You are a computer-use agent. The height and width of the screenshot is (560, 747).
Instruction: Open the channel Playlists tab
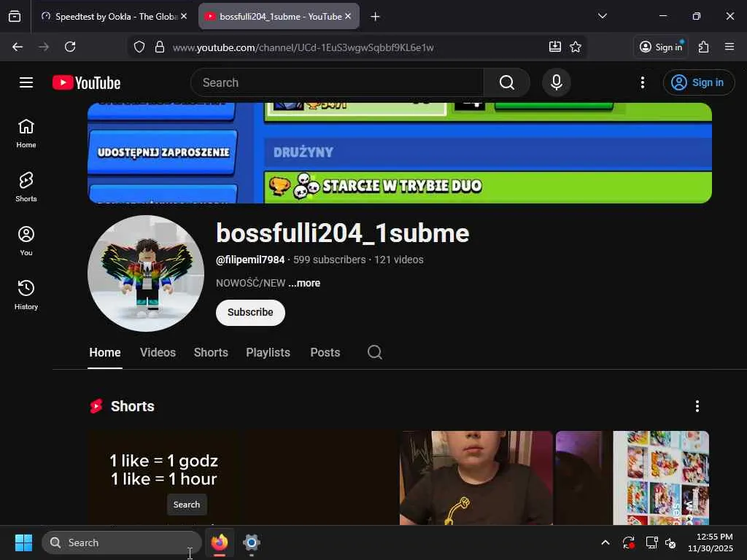268,352
